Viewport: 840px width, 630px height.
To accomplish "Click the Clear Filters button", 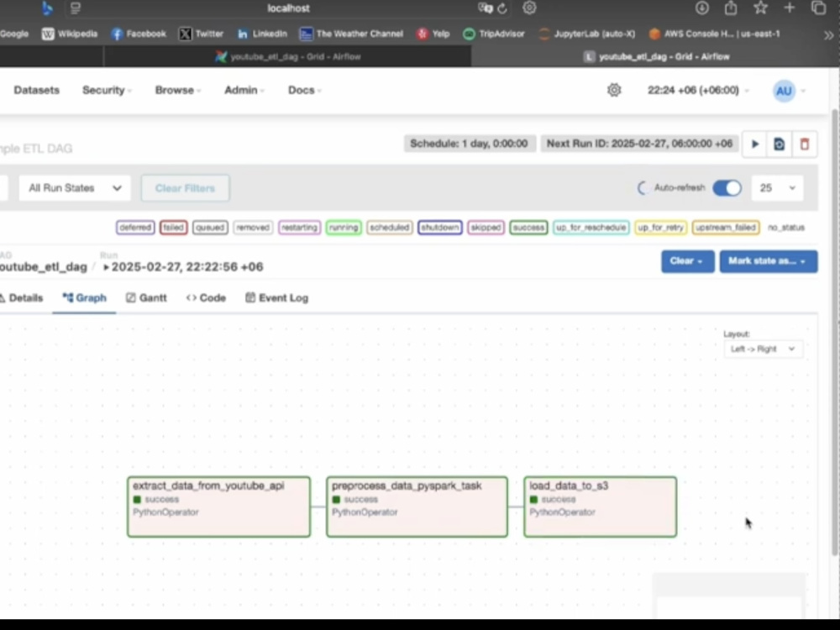I will [185, 188].
